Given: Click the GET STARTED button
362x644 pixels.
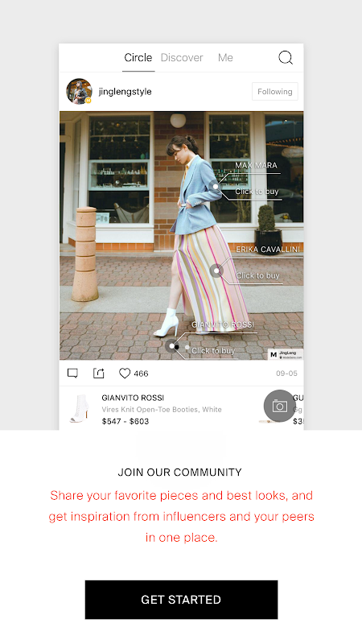Looking at the screenshot, I should (182, 599).
